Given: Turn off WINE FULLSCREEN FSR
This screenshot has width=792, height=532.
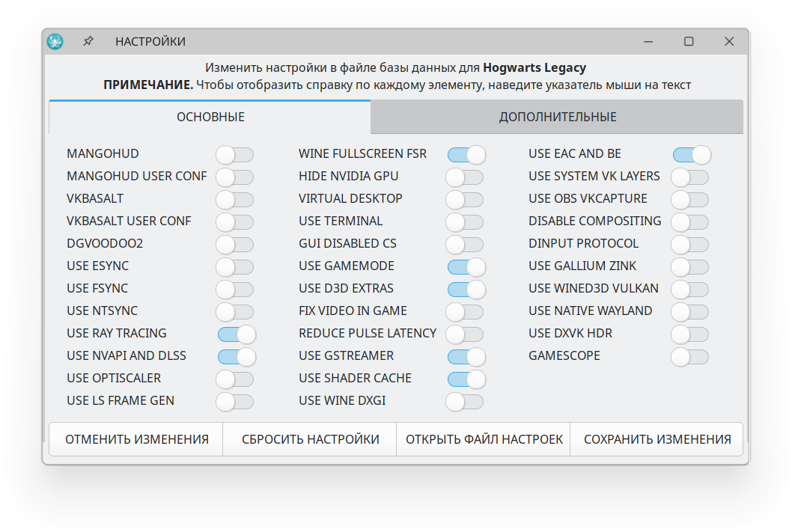Looking at the screenshot, I should point(466,155).
